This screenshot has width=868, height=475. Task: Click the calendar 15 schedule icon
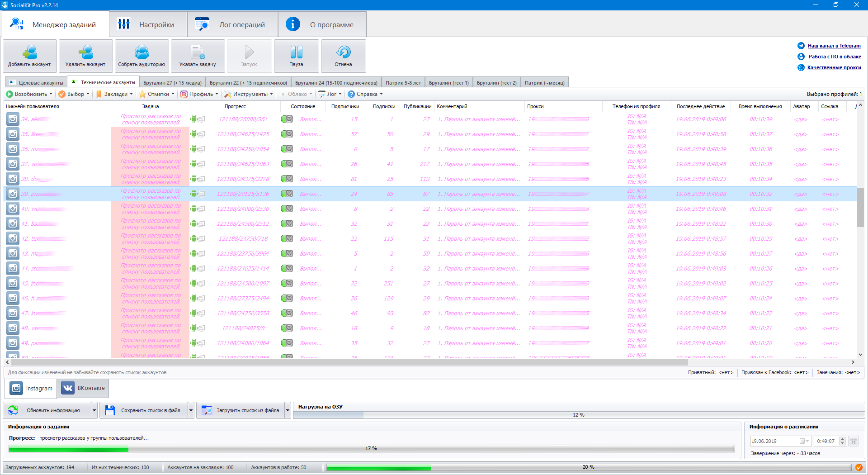(x=854, y=441)
